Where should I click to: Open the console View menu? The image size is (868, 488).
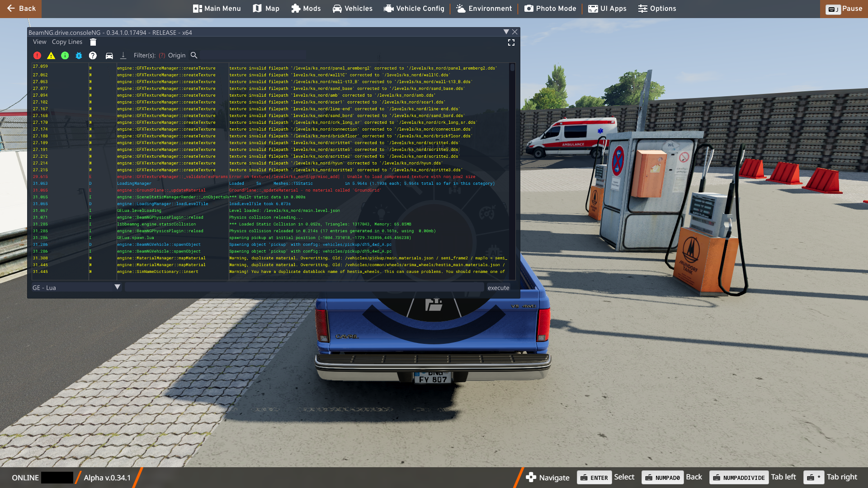(x=39, y=42)
